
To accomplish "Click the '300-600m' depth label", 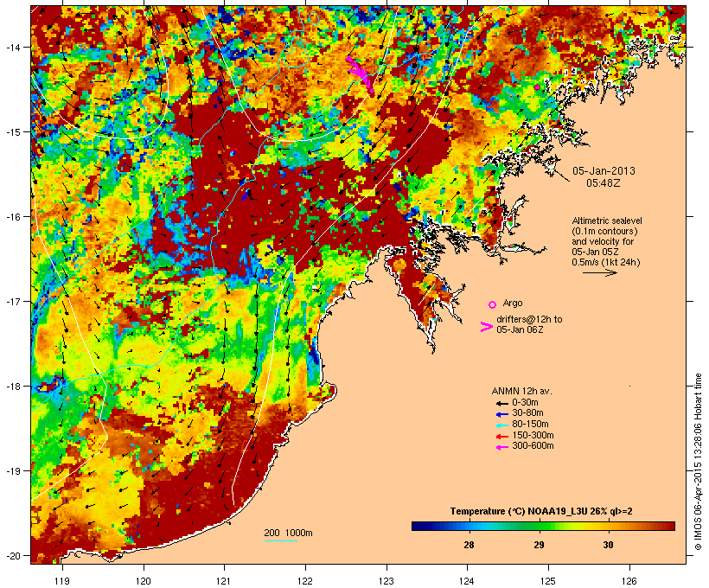I will click(x=533, y=446).
